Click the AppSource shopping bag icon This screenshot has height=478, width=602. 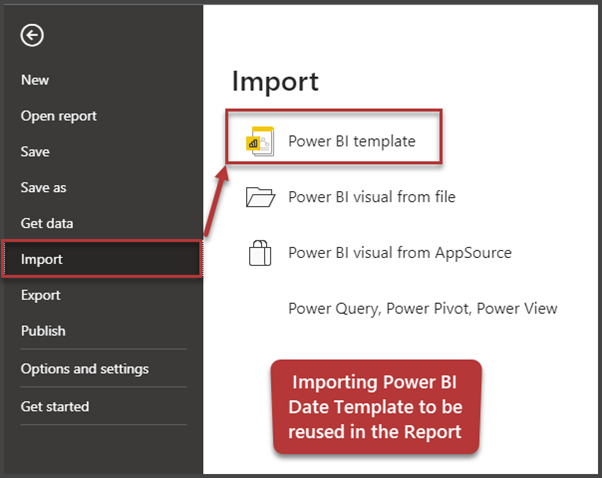tap(260, 253)
